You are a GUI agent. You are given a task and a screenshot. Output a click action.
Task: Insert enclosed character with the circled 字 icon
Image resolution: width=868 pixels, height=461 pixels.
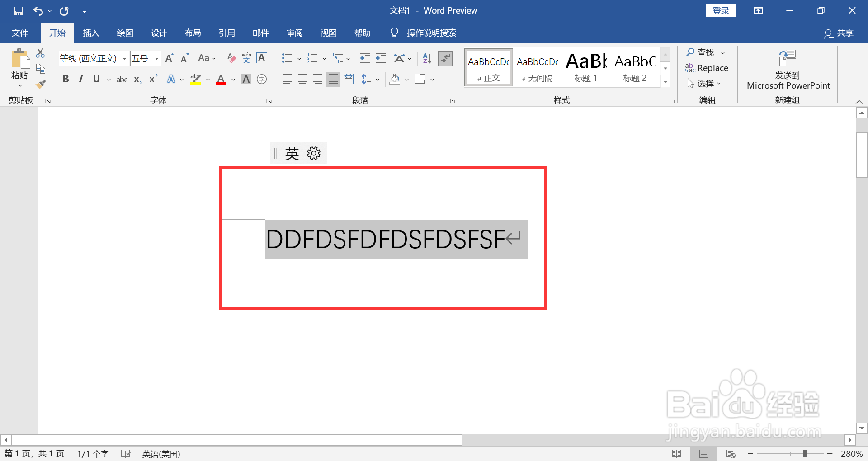click(x=262, y=80)
